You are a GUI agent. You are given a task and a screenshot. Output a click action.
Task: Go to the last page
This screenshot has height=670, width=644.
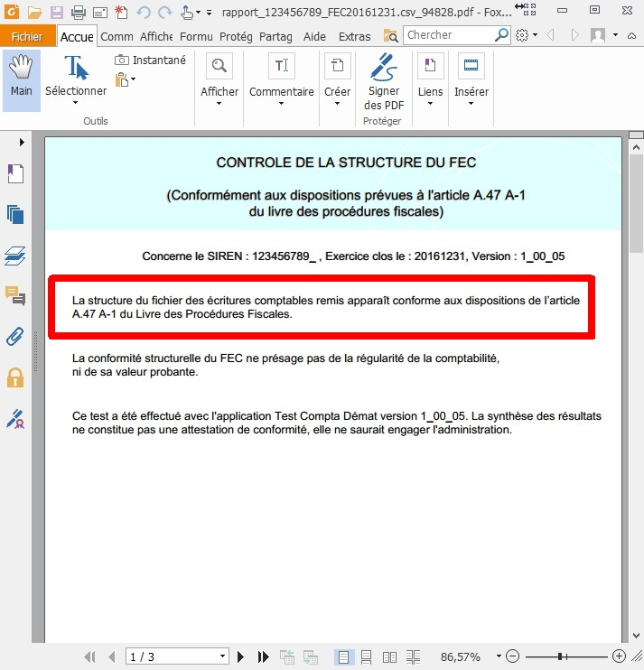pos(263,656)
